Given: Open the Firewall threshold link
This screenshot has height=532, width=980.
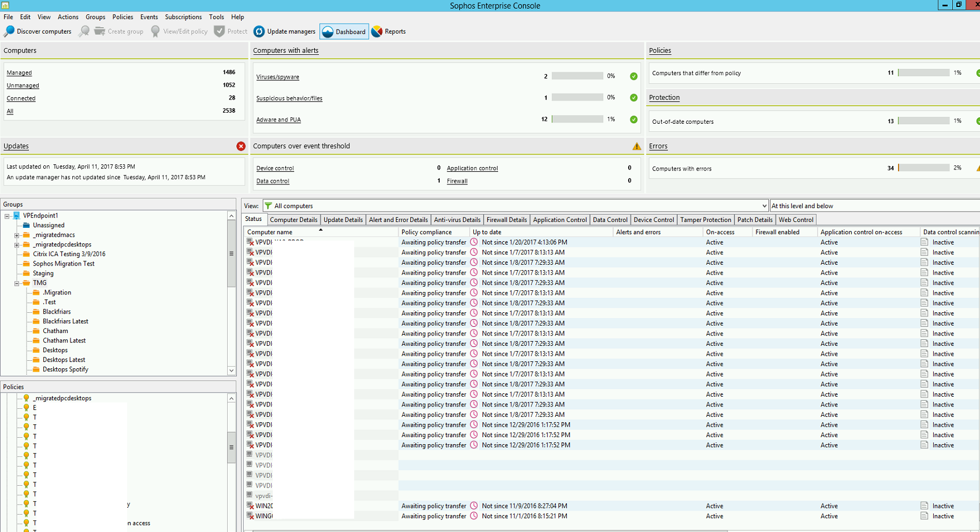Looking at the screenshot, I should pyautogui.click(x=457, y=181).
